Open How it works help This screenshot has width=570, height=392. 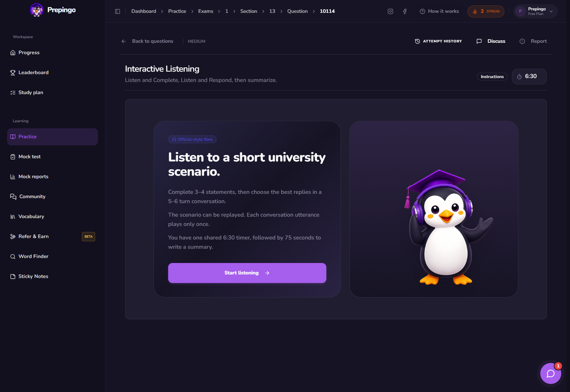(439, 11)
